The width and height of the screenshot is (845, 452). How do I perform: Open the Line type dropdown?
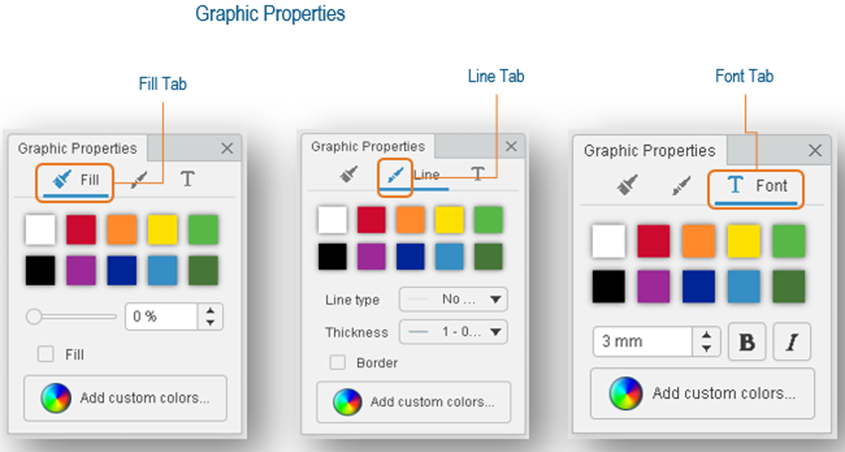[453, 299]
